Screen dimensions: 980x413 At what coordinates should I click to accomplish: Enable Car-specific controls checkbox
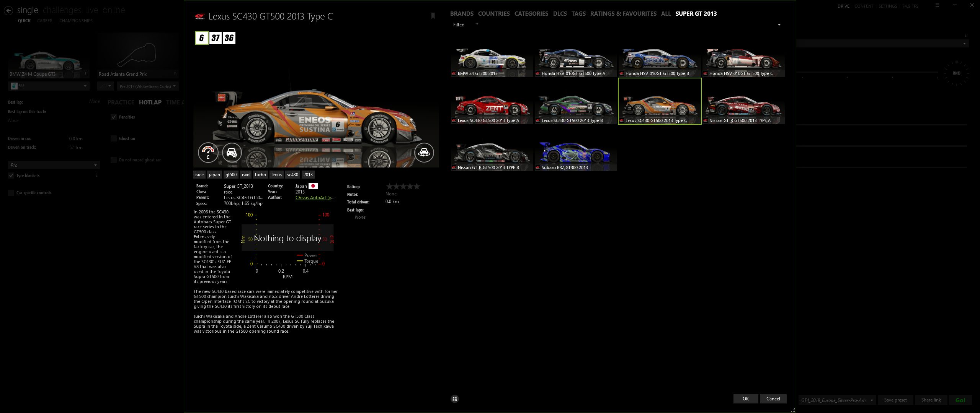tap(11, 193)
